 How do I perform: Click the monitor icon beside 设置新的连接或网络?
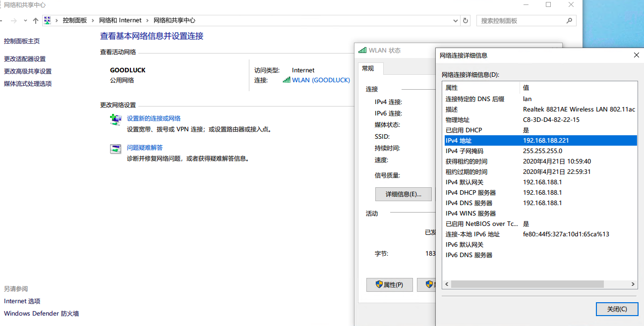tap(116, 119)
